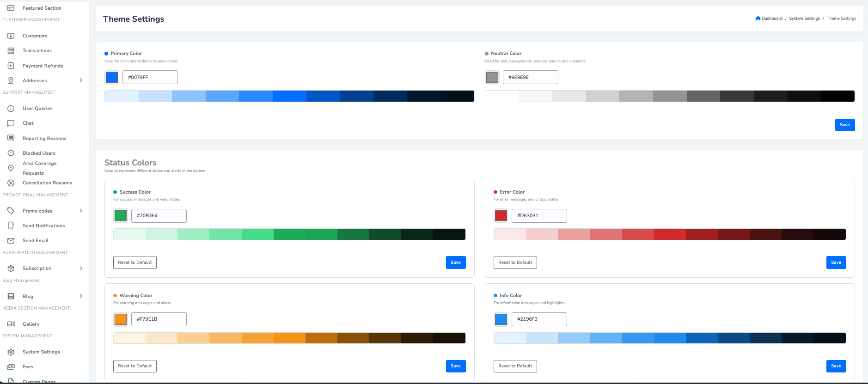Save the primary and neutral colors
The width and height of the screenshot is (868, 384).
coord(845,125)
